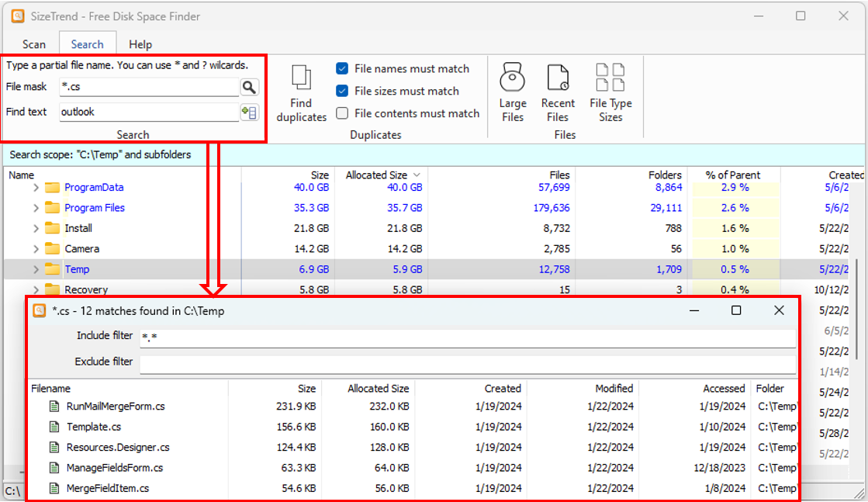This screenshot has width=868, height=502.
Task: Click the 1.6 % of parent value
Action: pyautogui.click(x=735, y=229)
